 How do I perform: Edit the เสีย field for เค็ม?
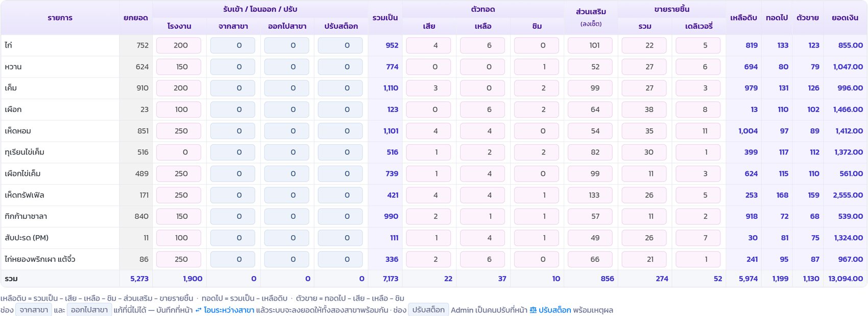click(x=428, y=88)
